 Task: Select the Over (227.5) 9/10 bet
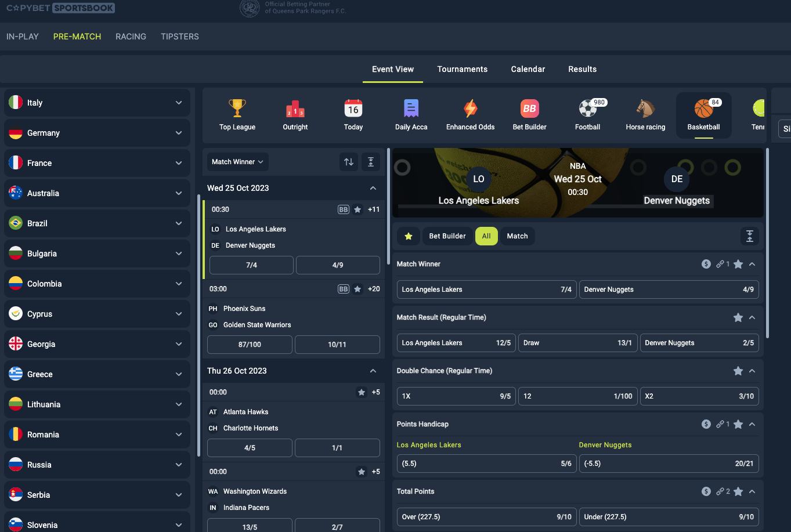point(487,517)
